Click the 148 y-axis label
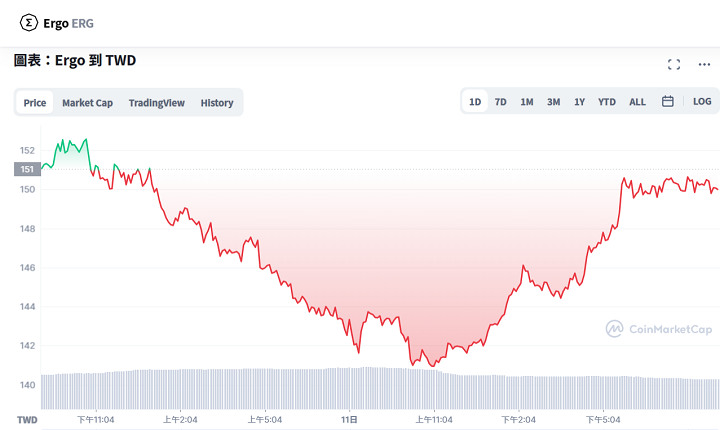This screenshot has height=430, width=720. (27, 228)
